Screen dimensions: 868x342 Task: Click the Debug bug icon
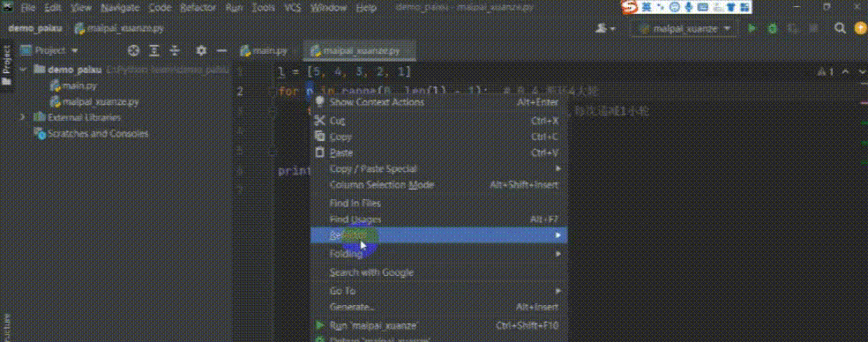772,29
